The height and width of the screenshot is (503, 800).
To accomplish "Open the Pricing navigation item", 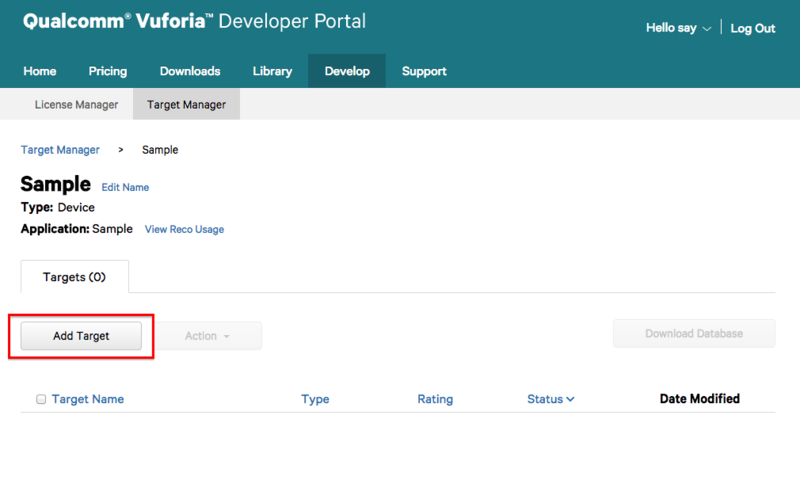I will point(108,71).
